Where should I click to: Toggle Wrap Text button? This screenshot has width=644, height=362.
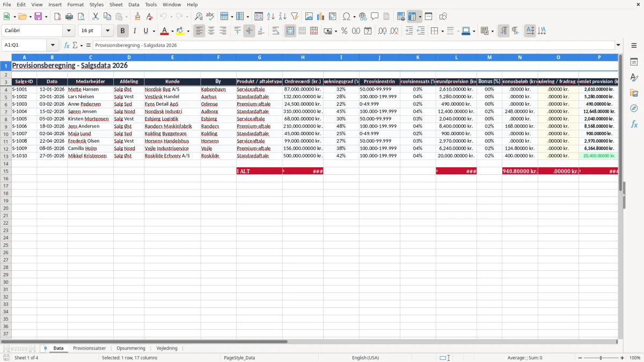[276, 31]
